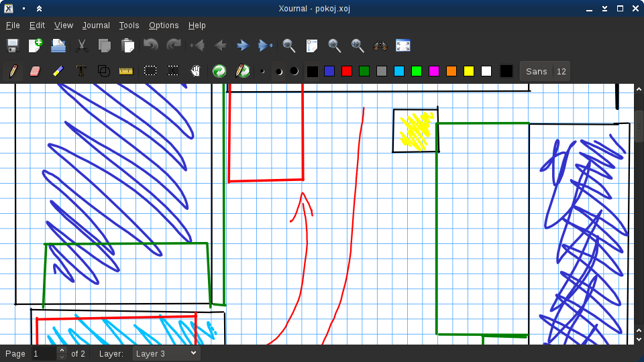Decrease page number with down stepper
The image size is (644, 362).
click(62, 357)
